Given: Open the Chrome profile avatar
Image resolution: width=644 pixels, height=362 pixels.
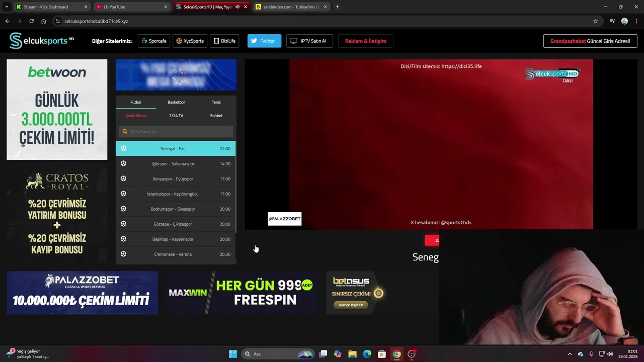Looking at the screenshot, I should [624, 21].
